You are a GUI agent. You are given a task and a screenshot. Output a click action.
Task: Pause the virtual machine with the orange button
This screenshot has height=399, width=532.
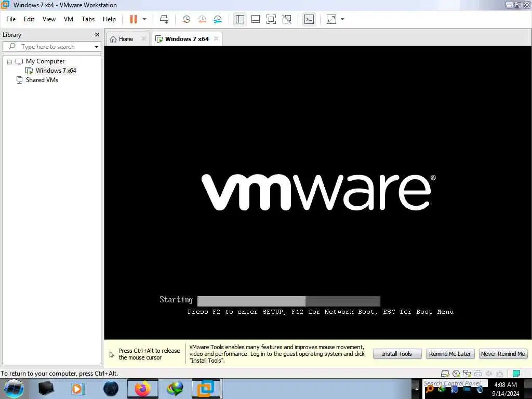click(134, 19)
